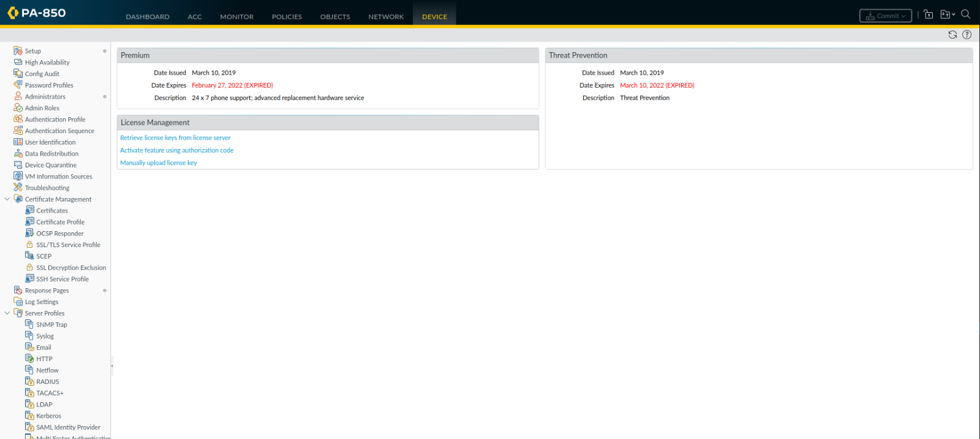This screenshot has height=439, width=980.
Task: Collapse the Certificate Management tree
Action: [x=7, y=199]
